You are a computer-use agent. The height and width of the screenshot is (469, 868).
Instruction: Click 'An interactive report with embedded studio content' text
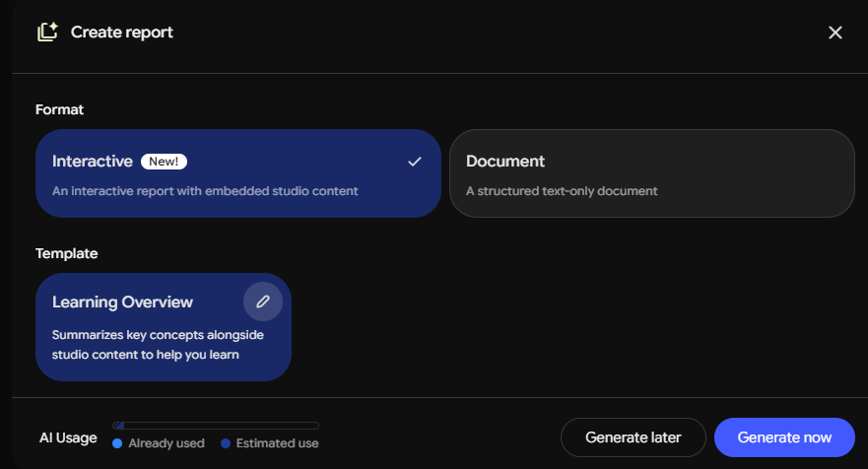tap(205, 191)
